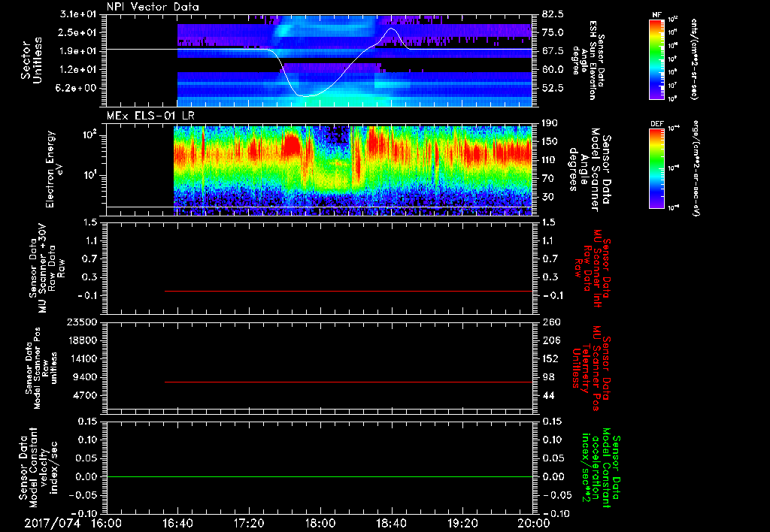Click the "1.9e+01" sector tick value
The height and width of the screenshot is (532, 770).
click(79, 51)
